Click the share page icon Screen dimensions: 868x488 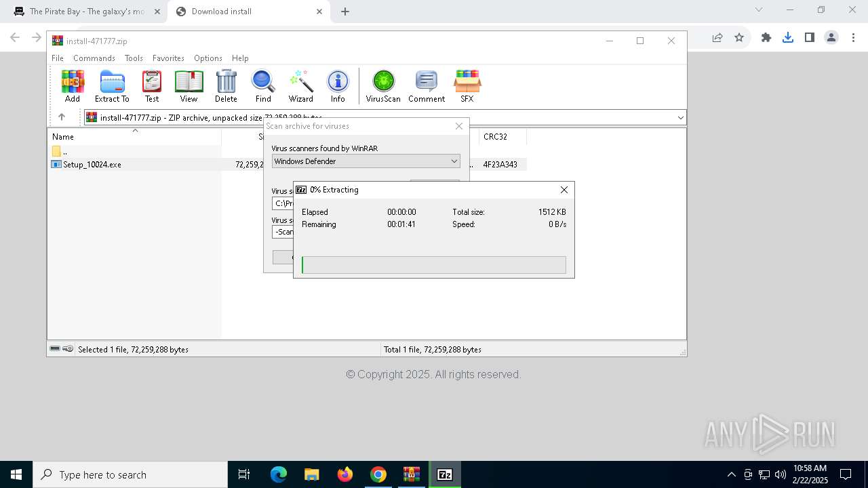pos(717,38)
